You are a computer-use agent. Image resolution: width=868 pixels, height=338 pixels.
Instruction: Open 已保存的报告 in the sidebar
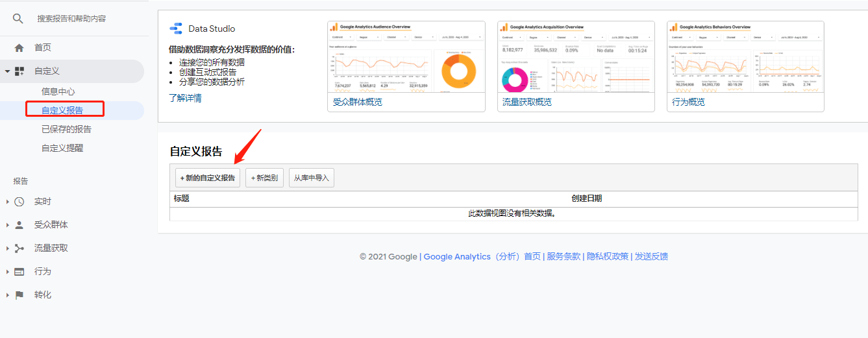tap(67, 129)
